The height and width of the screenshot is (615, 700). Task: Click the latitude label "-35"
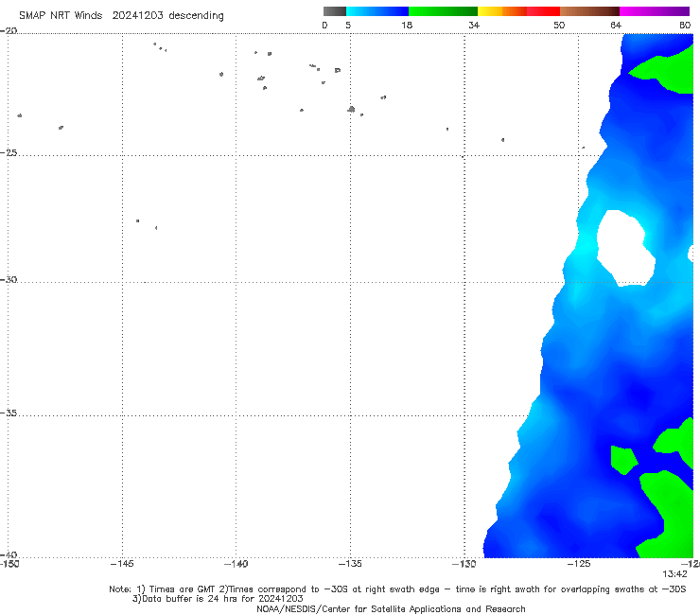pyautogui.click(x=9, y=413)
